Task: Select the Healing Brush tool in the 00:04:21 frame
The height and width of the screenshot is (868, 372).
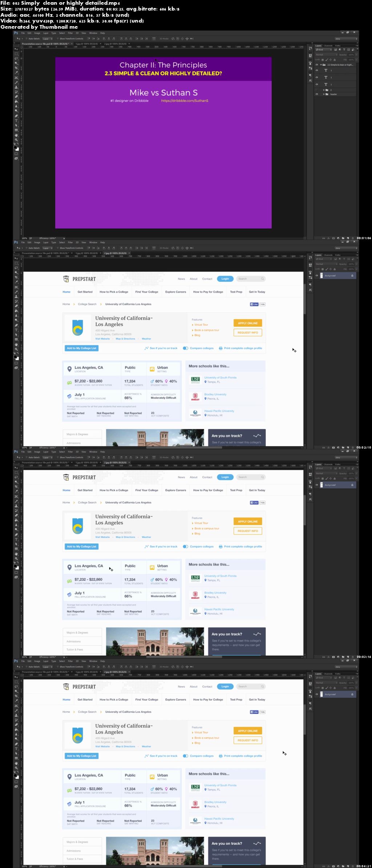Action: 16,706
